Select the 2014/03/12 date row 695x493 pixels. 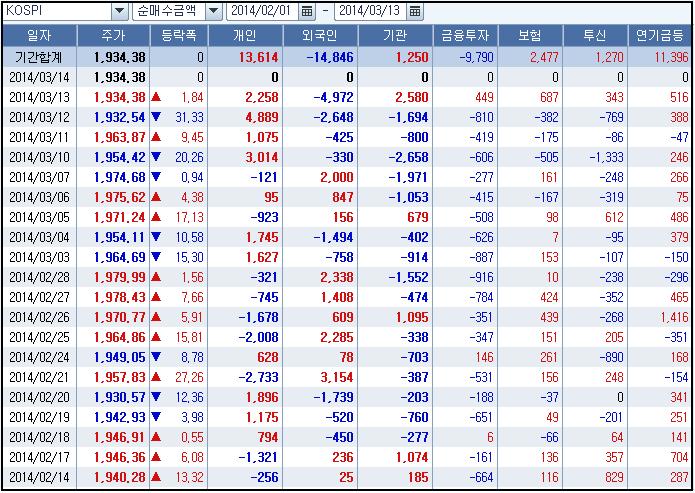tap(39, 117)
